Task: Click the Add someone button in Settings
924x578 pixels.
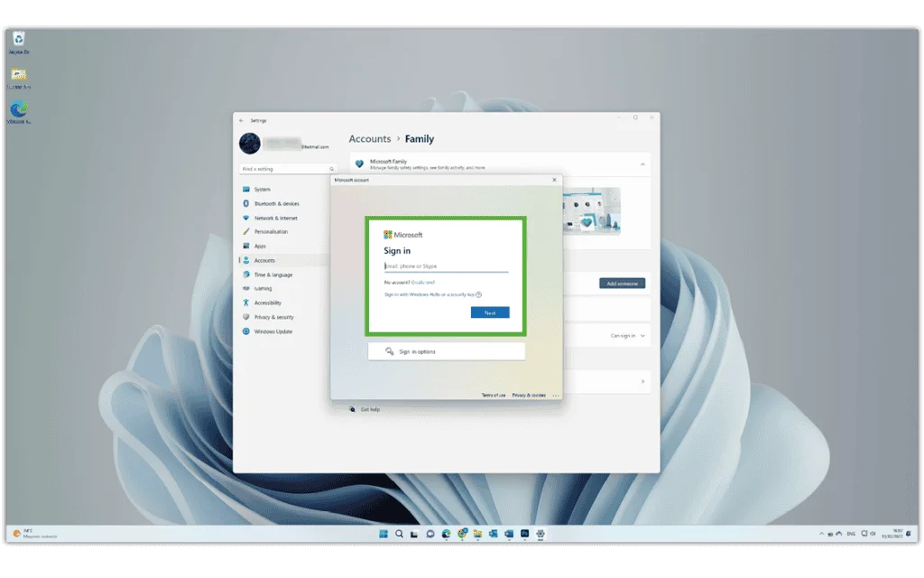Action: click(x=623, y=284)
